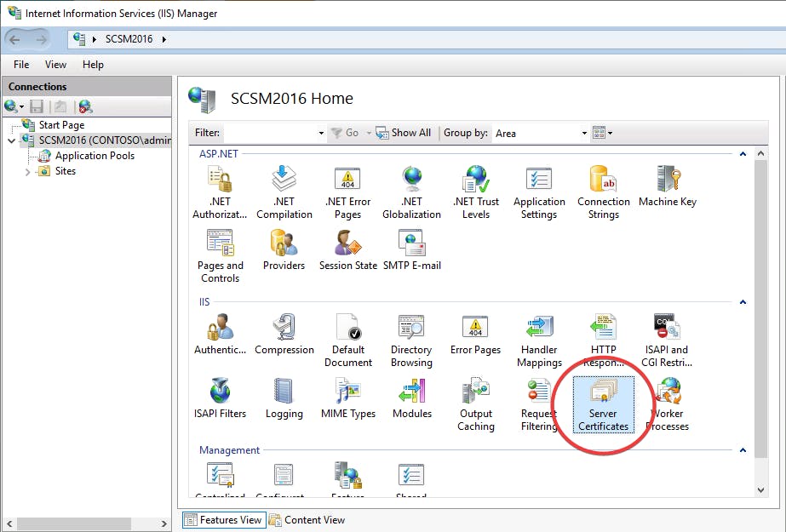Click SCSM2016 in the address breadcrumb
This screenshot has width=786, height=532.
point(129,39)
